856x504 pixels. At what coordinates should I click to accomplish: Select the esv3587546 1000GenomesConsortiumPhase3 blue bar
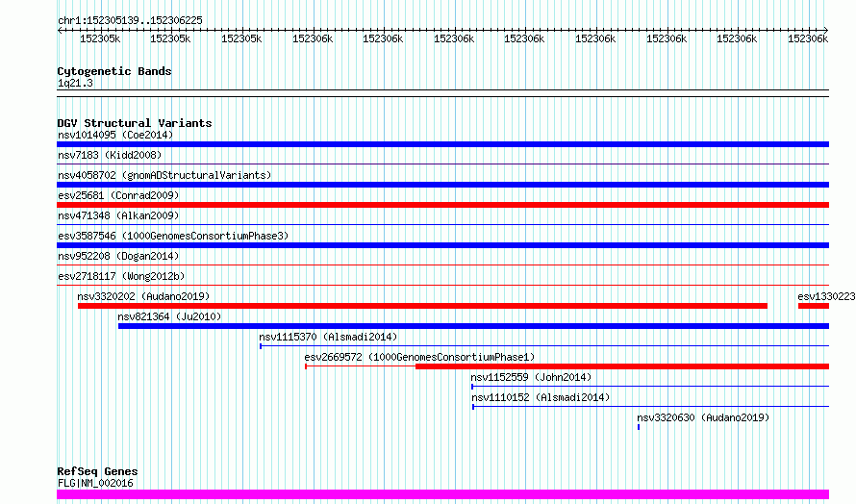coord(442,245)
